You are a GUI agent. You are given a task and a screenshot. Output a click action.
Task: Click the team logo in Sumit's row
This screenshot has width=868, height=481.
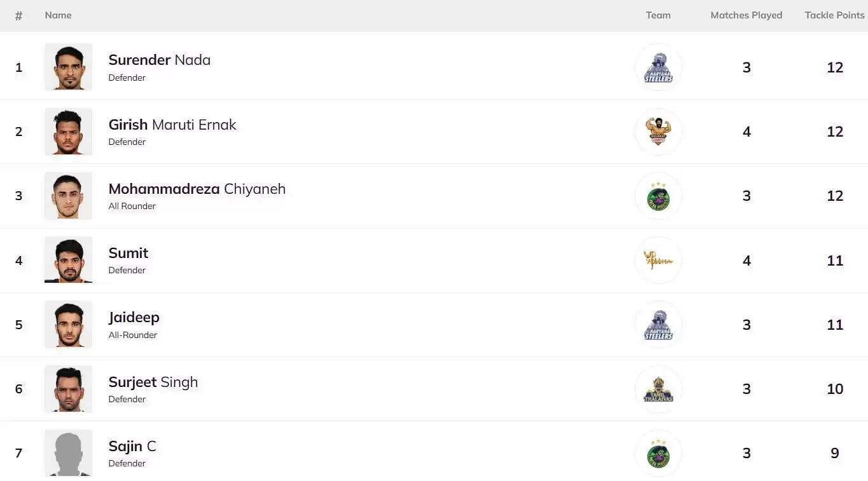point(658,260)
